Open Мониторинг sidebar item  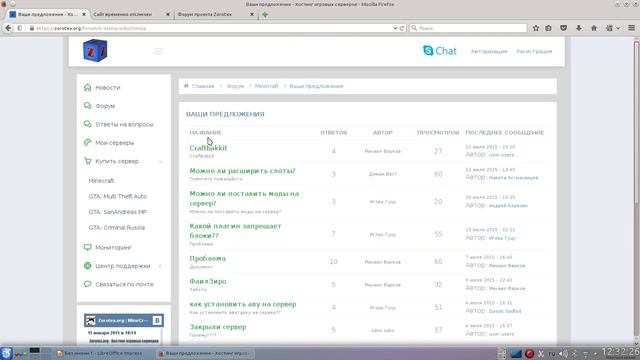pyautogui.click(x=113, y=248)
